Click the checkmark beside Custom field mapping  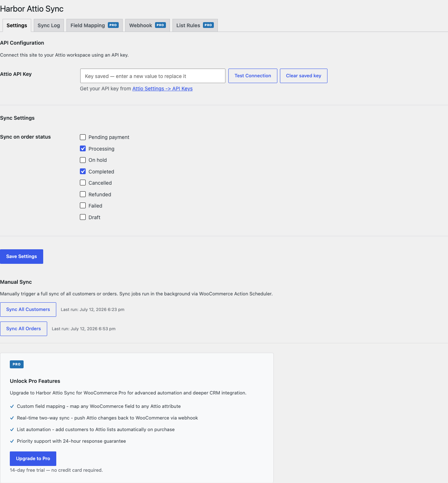pos(12,406)
